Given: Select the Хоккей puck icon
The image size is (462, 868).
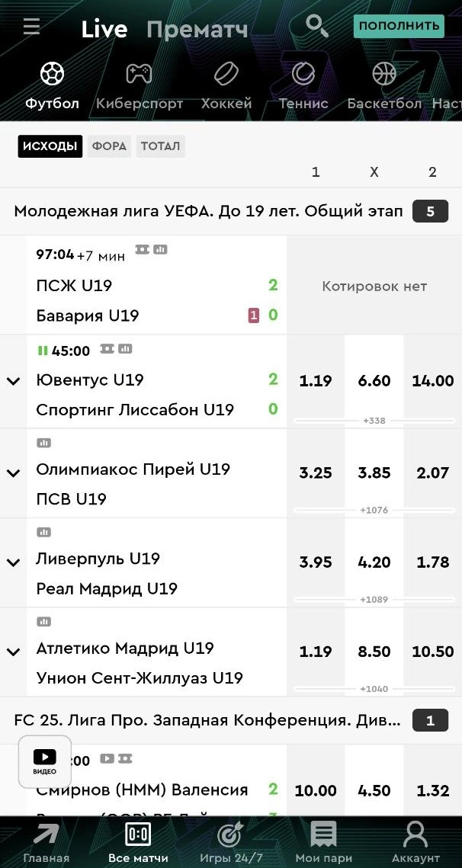Looking at the screenshot, I should (226, 74).
